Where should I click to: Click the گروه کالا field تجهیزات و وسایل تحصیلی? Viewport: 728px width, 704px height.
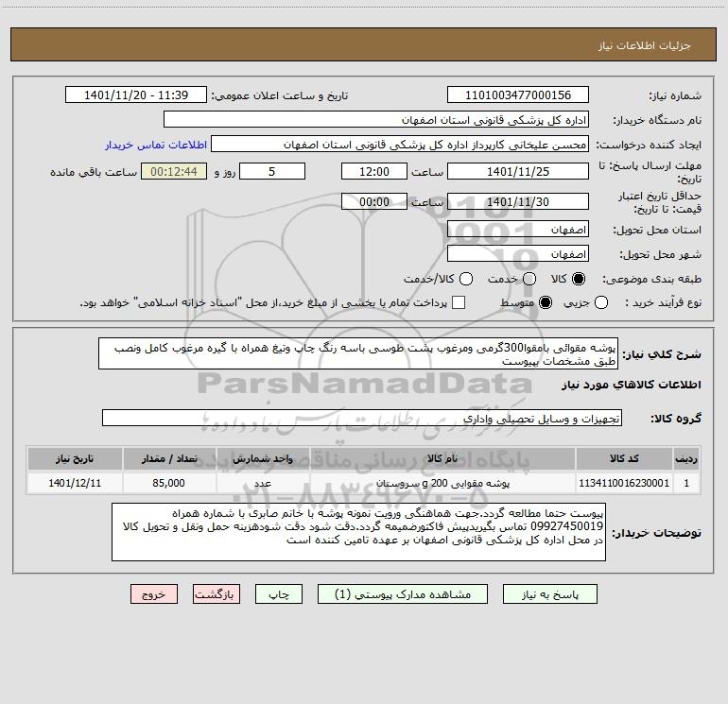point(362,418)
